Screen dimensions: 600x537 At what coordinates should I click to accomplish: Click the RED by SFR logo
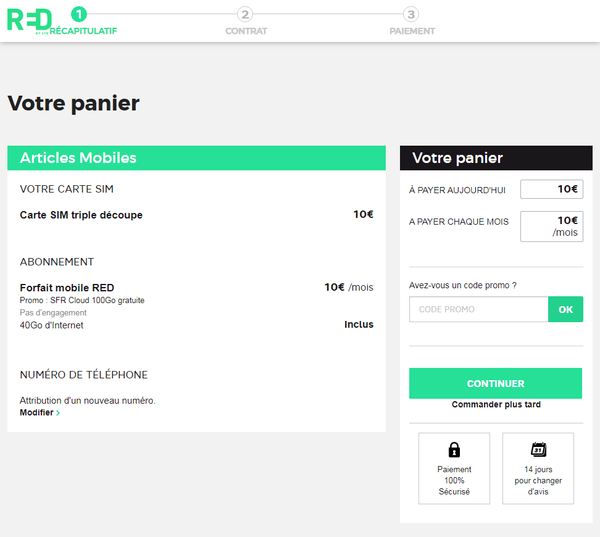coord(29,20)
